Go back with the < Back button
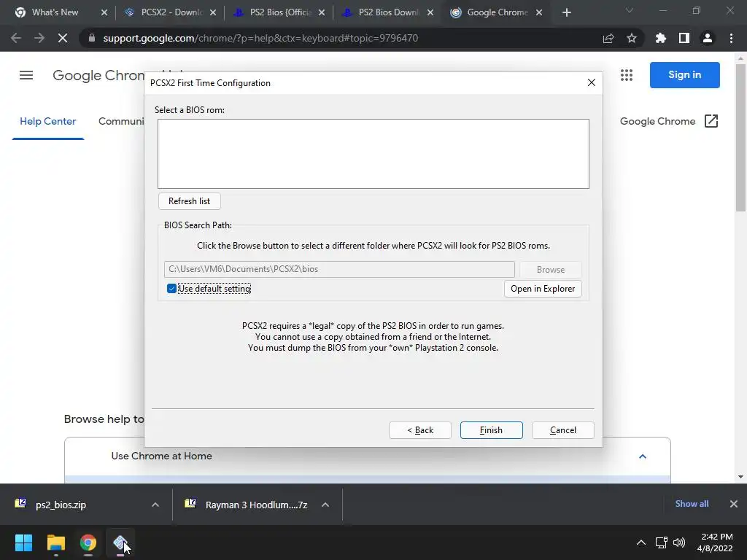Screen dimensions: 747x560 [419, 430]
